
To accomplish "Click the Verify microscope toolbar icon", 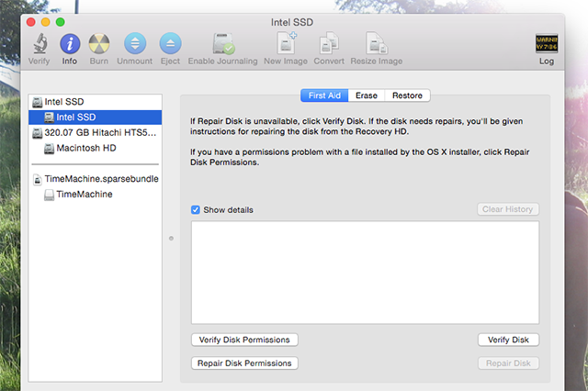I will (40, 43).
